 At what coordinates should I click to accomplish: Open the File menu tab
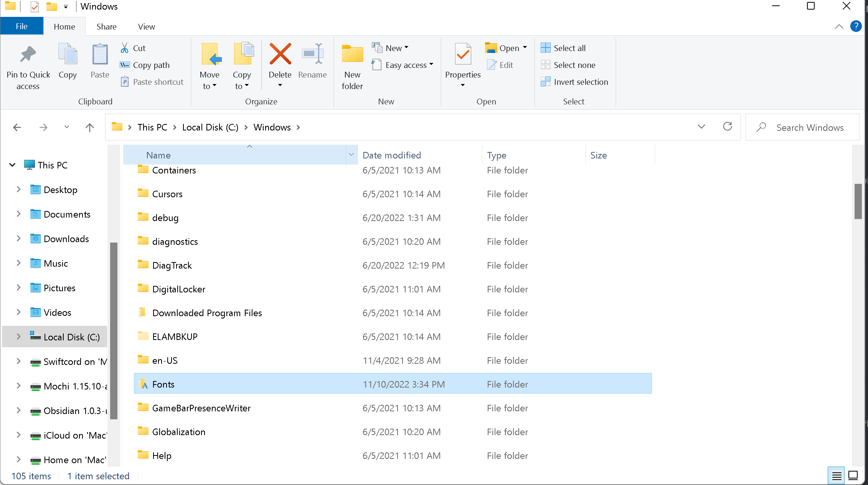(21, 26)
